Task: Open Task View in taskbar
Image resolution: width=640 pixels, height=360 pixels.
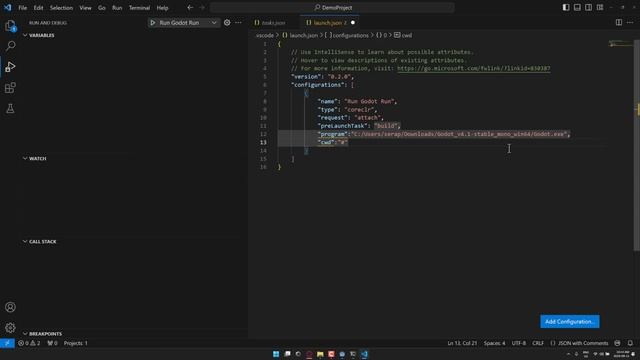Action: coord(287,354)
